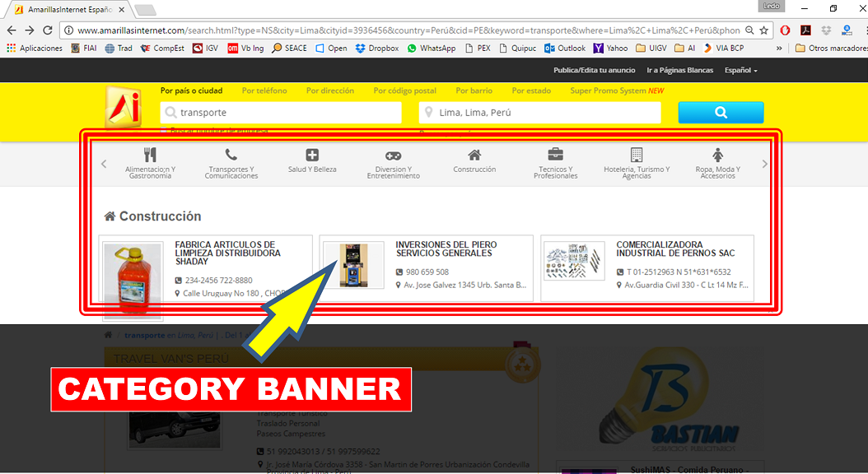The width and height of the screenshot is (868, 474).
Task: Open the Publica/Edita tu anuncio link
Action: click(594, 71)
